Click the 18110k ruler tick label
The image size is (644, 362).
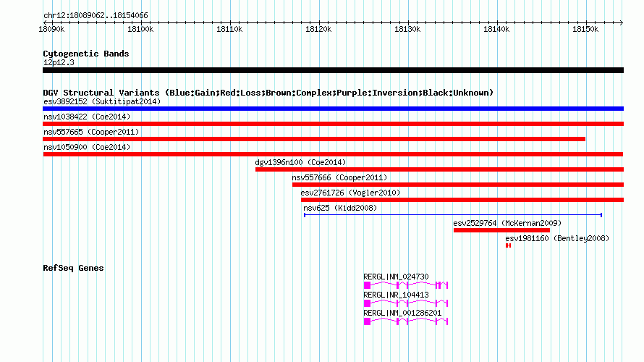point(229,29)
